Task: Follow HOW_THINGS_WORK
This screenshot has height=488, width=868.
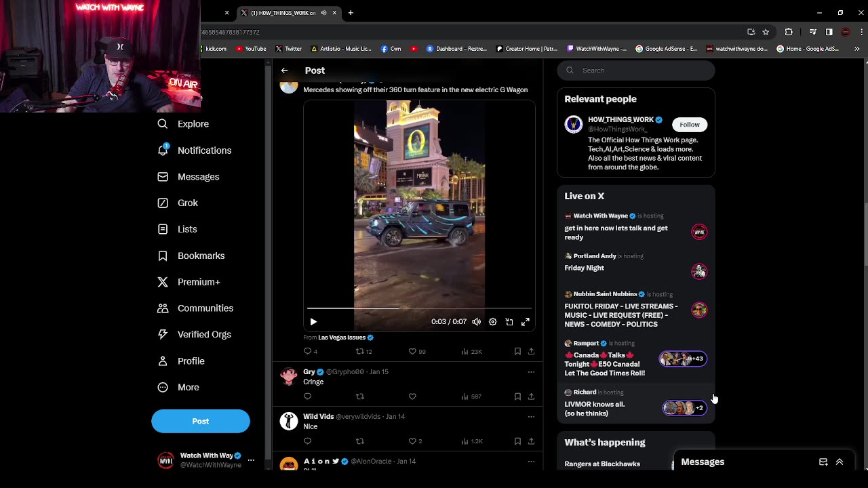Action: tap(690, 125)
